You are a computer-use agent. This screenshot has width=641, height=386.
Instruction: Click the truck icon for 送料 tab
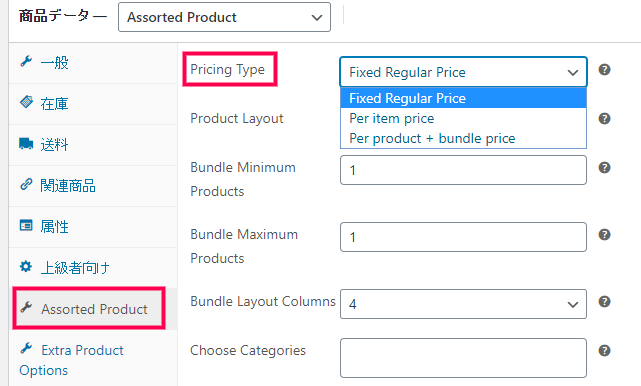(x=26, y=144)
